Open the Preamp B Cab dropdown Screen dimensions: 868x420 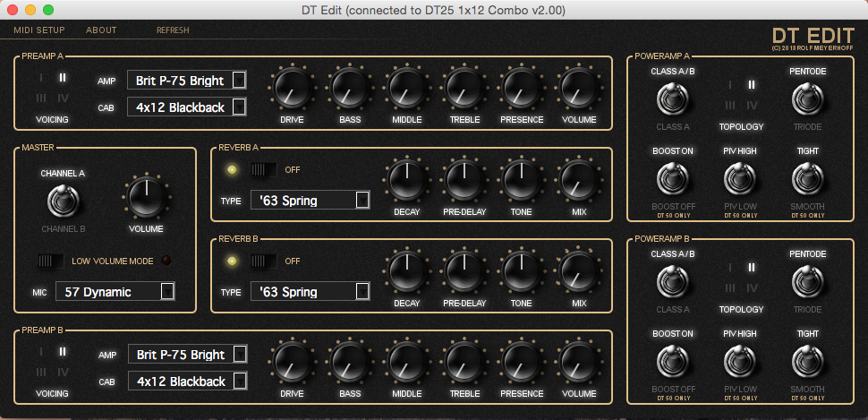(x=188, y=381)
